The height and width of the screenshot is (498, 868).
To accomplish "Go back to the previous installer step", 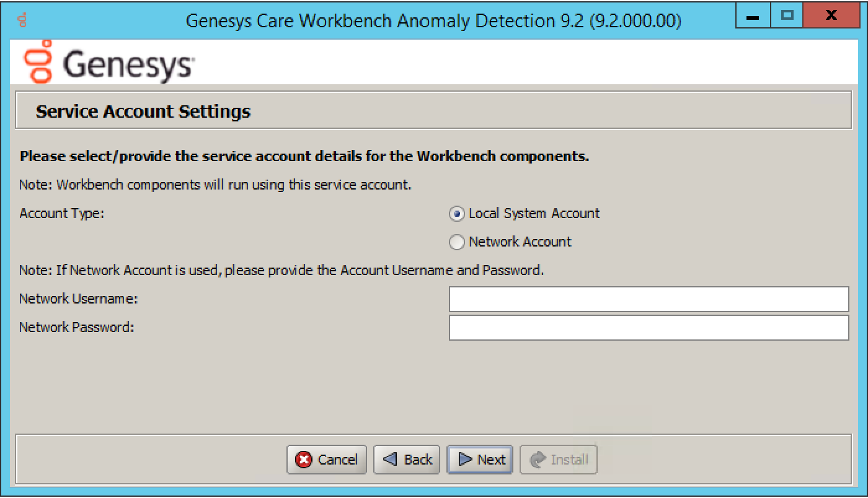I will point(407,460).
